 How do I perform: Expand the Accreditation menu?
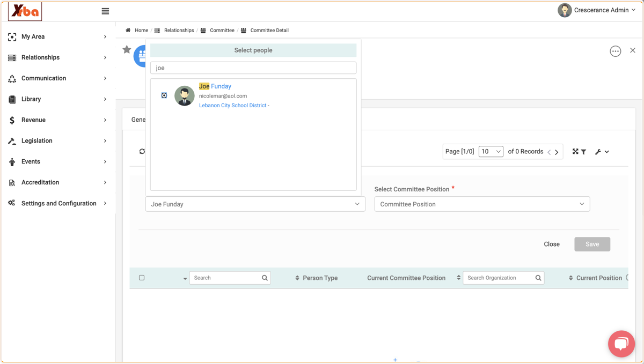(105, 183)
